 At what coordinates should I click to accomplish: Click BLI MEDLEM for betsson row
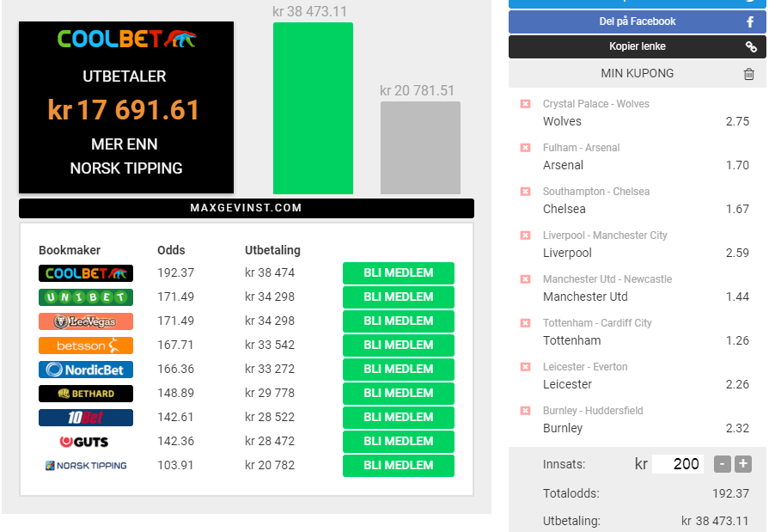click(x=399, y=345)
